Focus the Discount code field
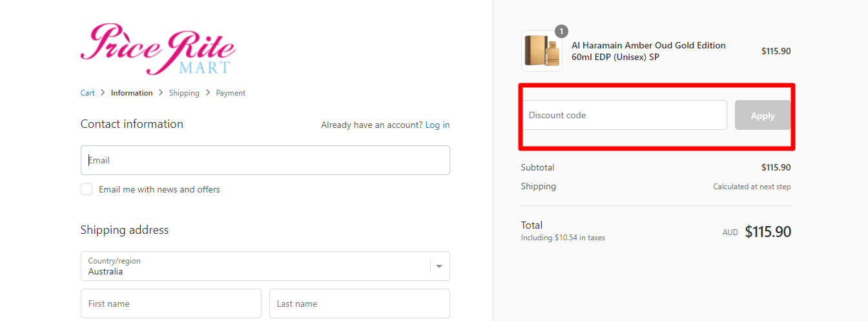 pyautogui.click(x=625, y=115)
